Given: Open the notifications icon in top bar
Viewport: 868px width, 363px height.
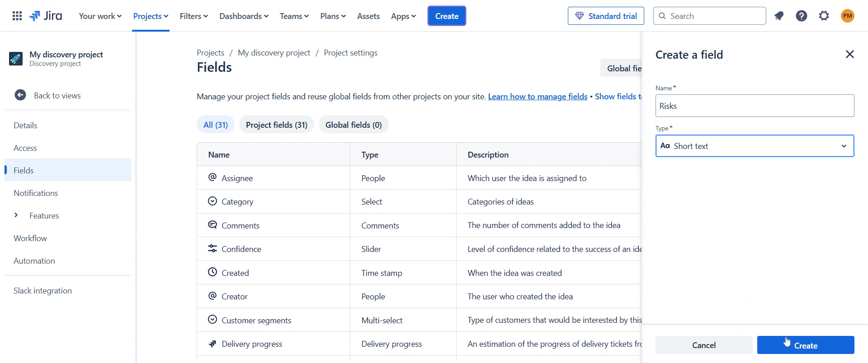Looking at the screenshot, I should click(x=778, y=16).
